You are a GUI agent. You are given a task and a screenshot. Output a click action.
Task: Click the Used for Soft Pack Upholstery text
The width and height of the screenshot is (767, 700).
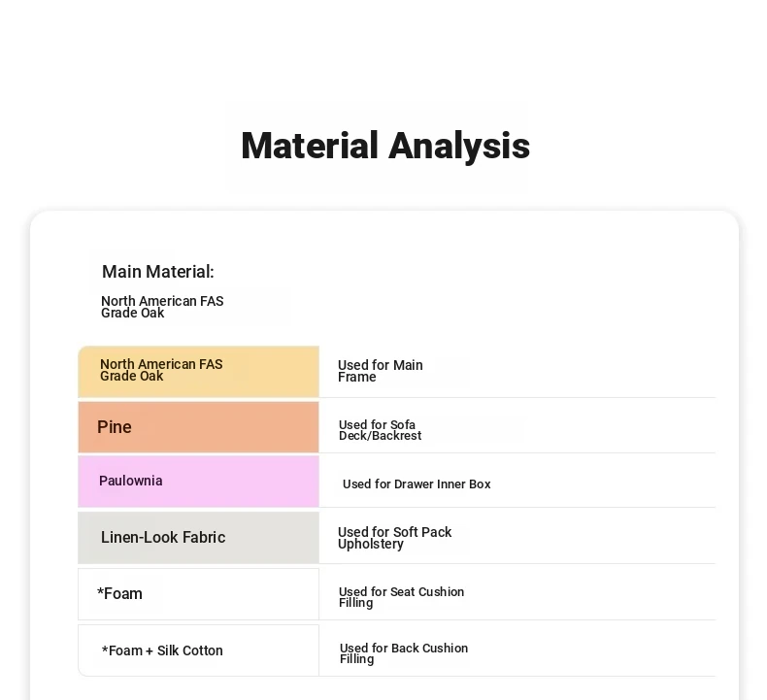tap(394, 538)
